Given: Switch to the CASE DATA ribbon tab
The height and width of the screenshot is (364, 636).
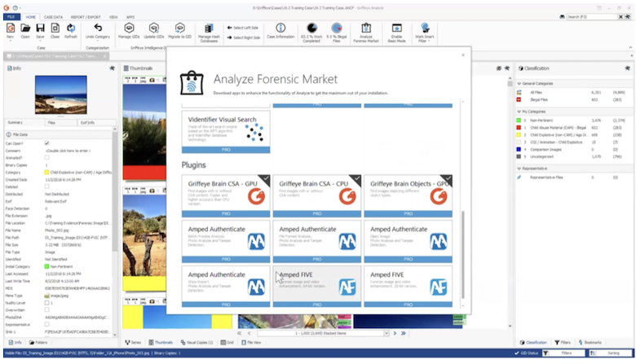Looking at the screenshot, I should pos(53,17).
